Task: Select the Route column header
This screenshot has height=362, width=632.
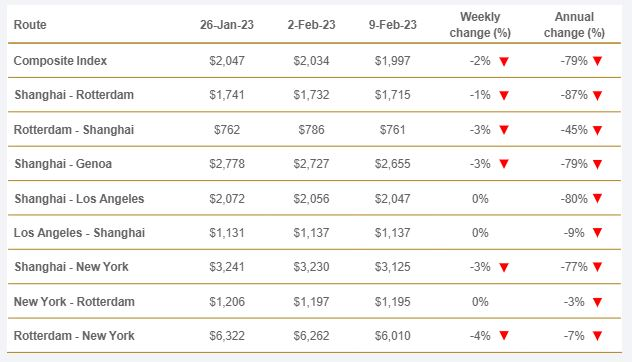Action: click(x=30, y=25)
